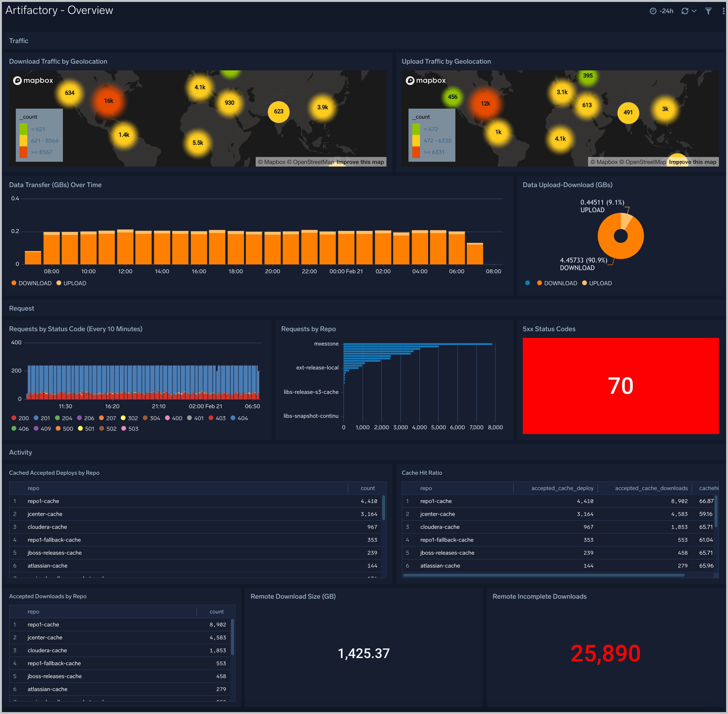Open the dashboard more-options kebab menu
Screen dimensions: 728x714
pos(723,11)
